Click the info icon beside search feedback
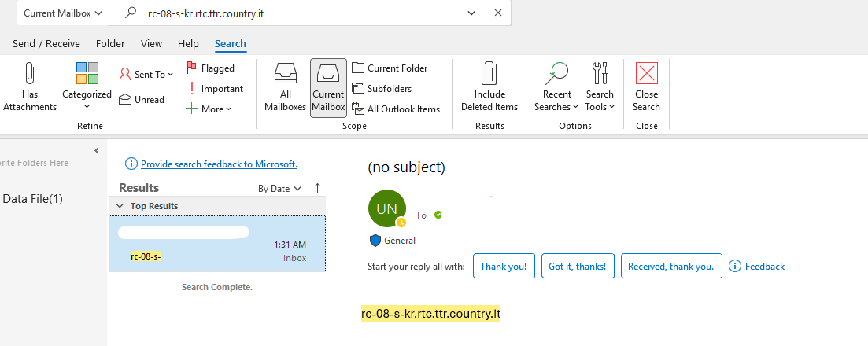 [131, 164]
